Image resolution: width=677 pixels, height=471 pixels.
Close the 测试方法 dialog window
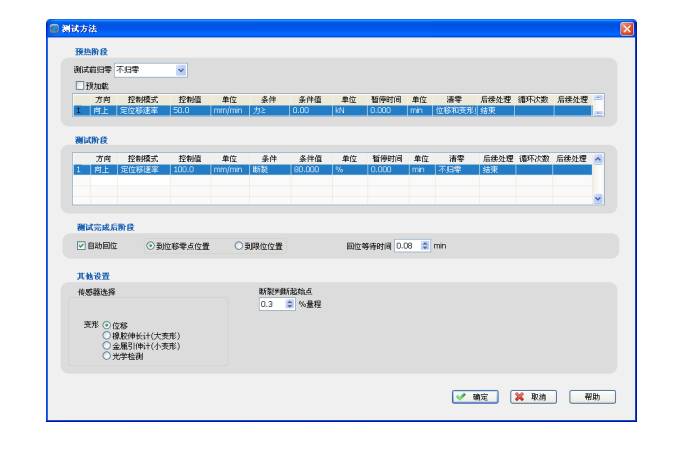626,29
